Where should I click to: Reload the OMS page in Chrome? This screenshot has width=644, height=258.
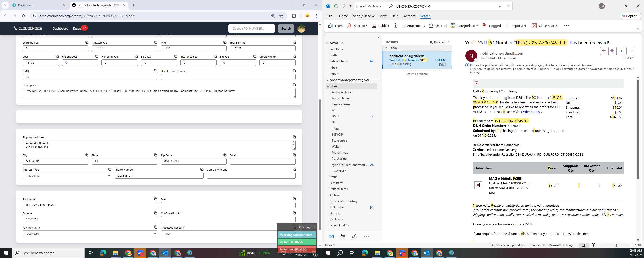[24, 16]
